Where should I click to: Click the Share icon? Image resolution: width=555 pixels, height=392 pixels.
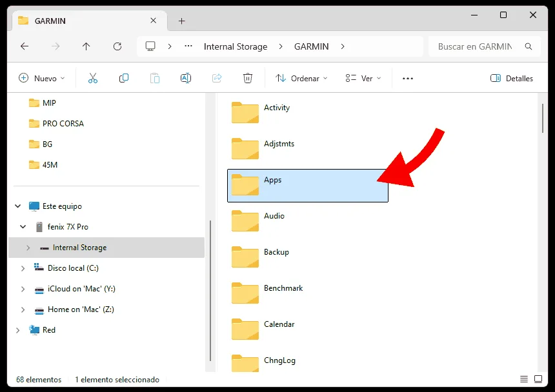tap(217, 78)
